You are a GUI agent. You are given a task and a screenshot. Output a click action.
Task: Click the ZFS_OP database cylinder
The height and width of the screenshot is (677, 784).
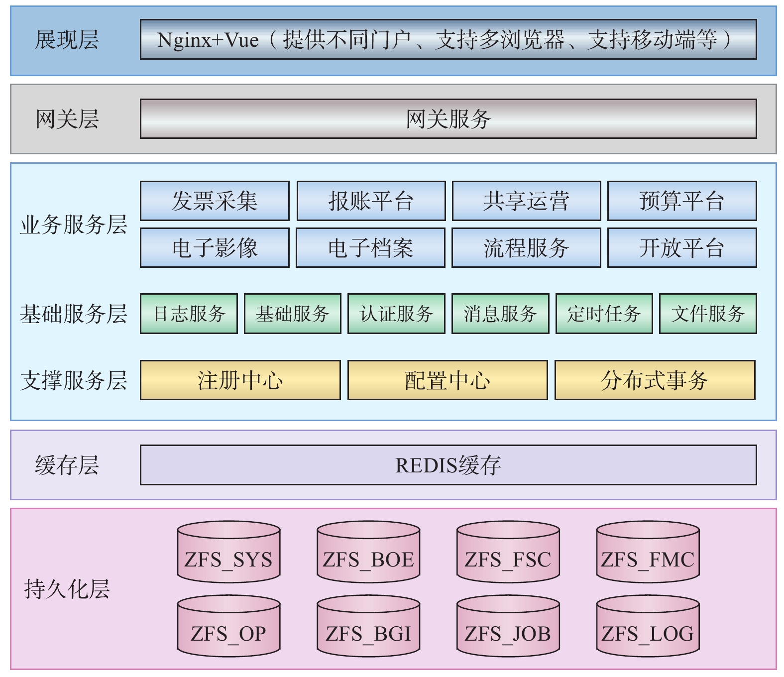tap(228, 626)
